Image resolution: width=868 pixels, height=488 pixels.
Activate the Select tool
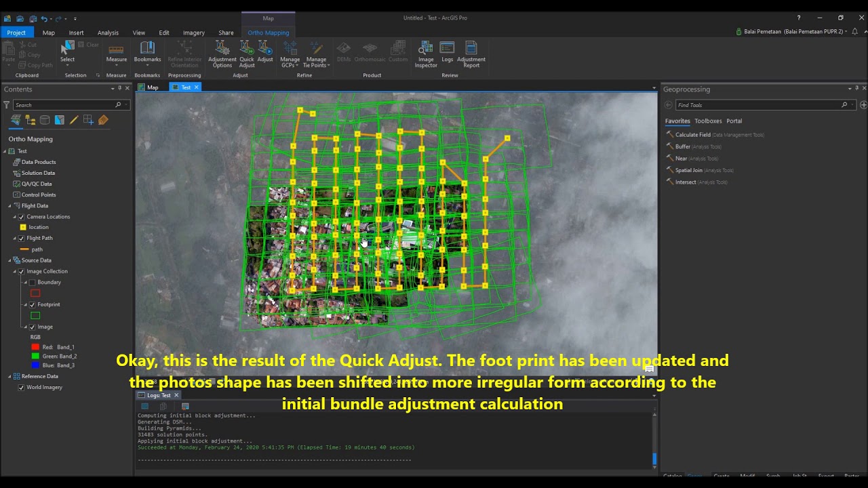tap(67, 52)
